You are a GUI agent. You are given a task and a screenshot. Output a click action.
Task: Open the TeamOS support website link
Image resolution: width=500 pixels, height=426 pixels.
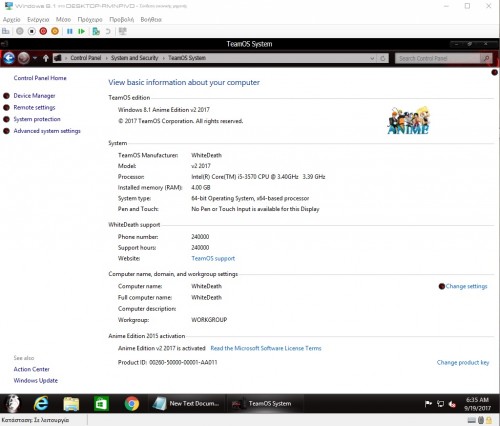point(213,258)
